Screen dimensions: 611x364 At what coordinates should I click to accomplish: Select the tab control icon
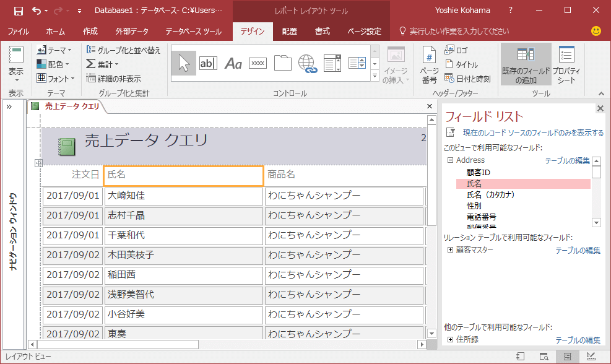pyautogui.click(x=282, y=63)
